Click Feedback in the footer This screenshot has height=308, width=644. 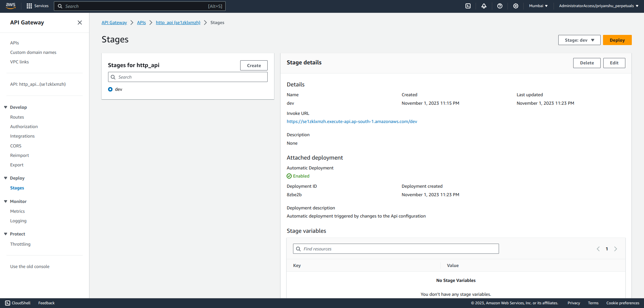click(x=46, y=303)
